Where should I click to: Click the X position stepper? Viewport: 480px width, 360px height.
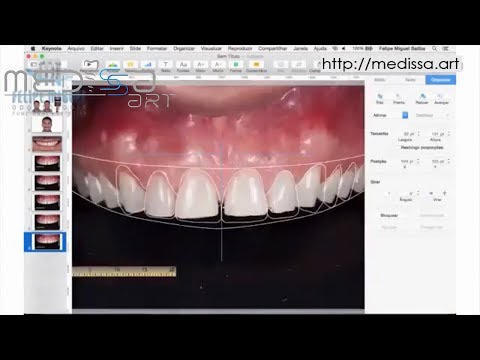tap(419, 161)
